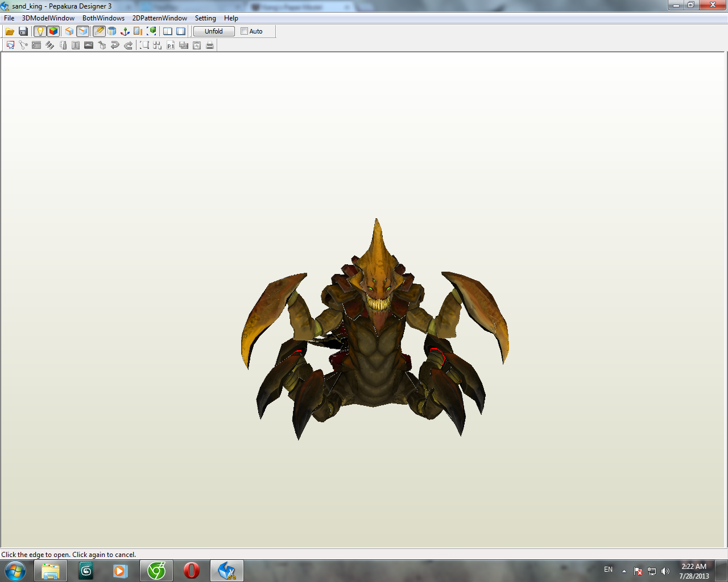
Task: Select the single-pane window layout icon
Action: tap(181, 31)
